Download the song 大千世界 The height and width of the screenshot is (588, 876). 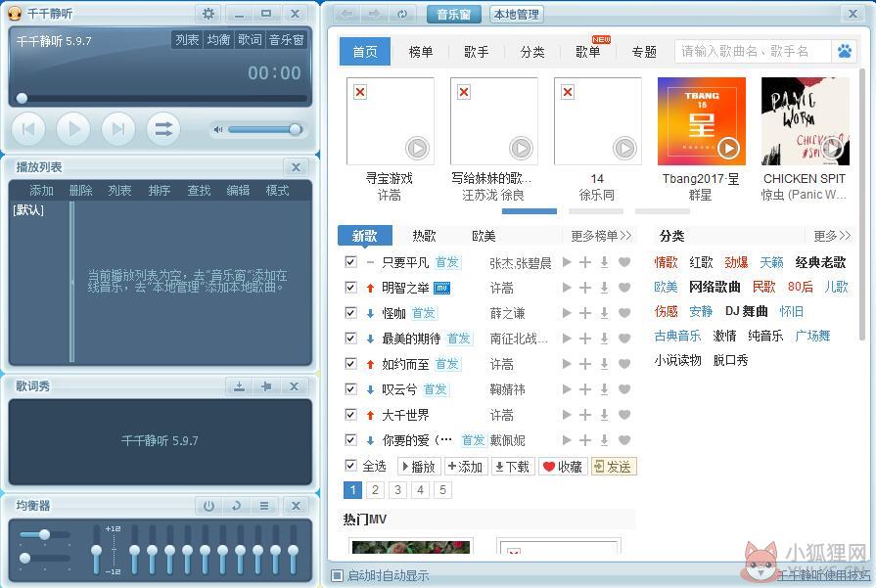(x=604, y=415)
